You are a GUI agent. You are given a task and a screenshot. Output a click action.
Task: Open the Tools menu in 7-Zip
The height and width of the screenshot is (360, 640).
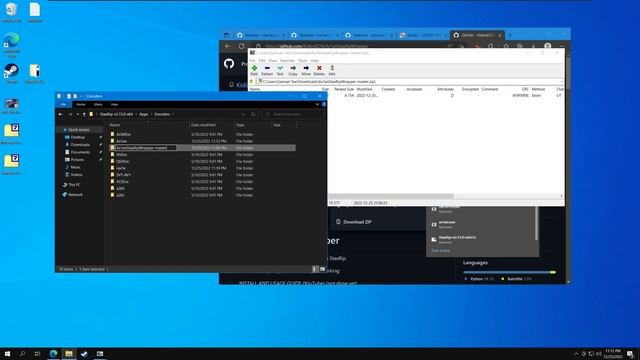point(302,60)
